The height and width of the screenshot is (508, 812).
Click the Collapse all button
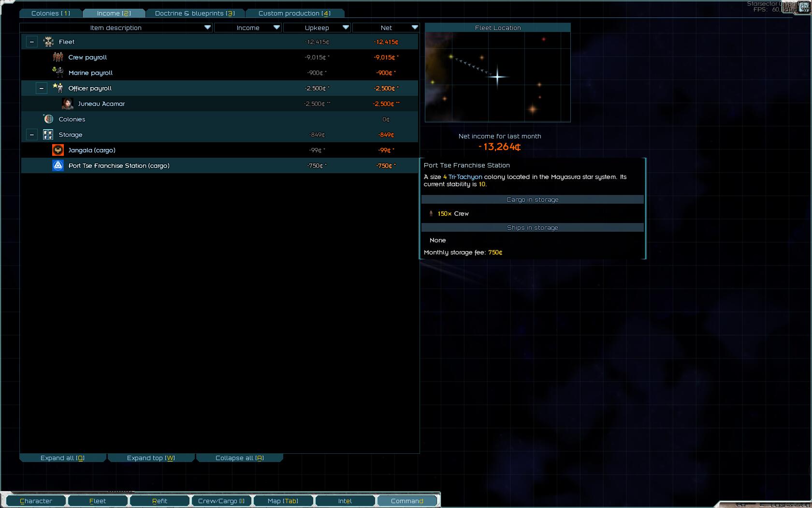[240, 458]
